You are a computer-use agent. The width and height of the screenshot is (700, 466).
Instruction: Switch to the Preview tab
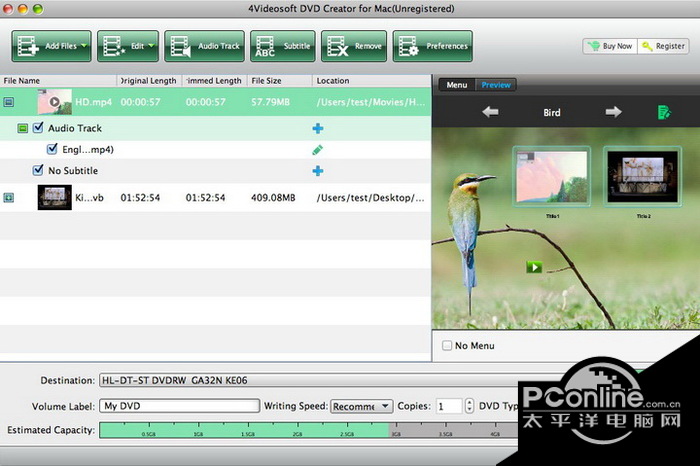(x=496, y=85)
